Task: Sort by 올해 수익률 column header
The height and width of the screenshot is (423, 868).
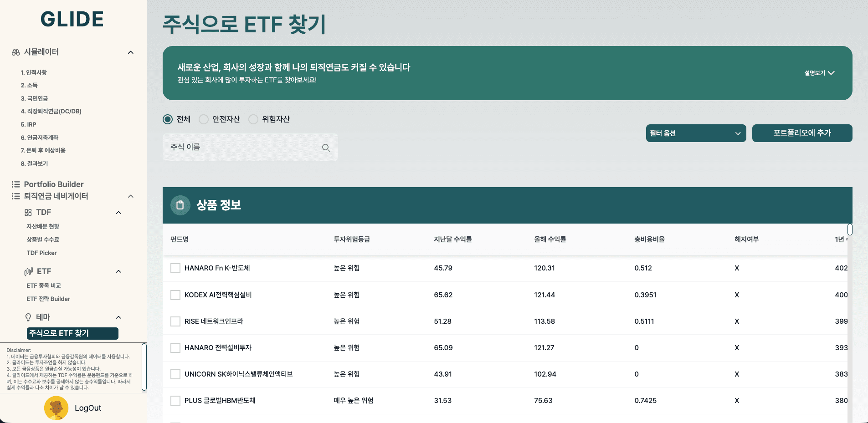Action: click(550, 240)
